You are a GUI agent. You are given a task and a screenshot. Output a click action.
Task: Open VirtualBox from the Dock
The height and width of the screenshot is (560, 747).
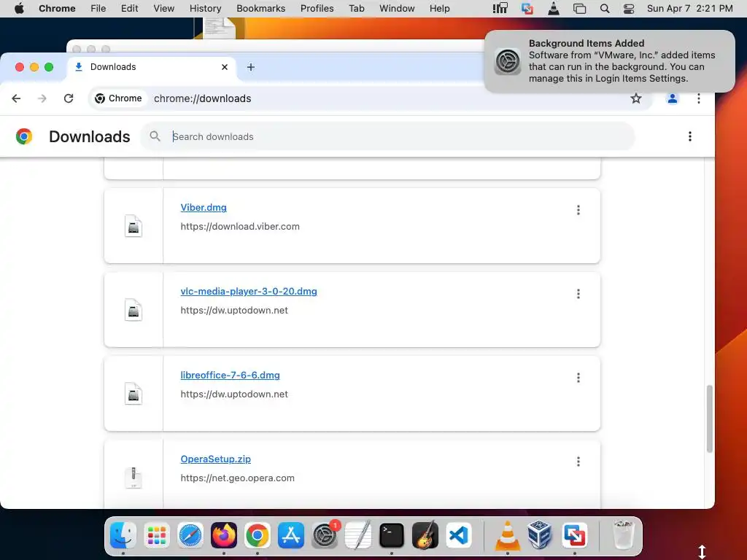[x=541, y=535]
